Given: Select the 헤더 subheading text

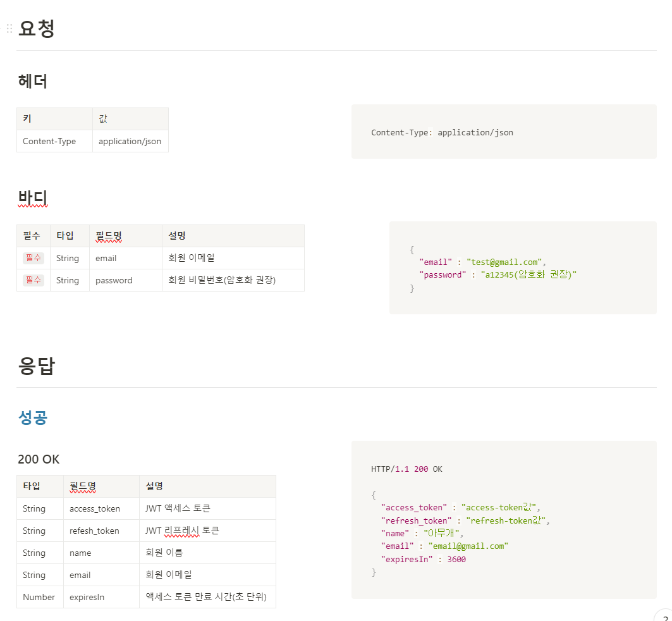Looking at the screenshot, I should coord(30,81).
